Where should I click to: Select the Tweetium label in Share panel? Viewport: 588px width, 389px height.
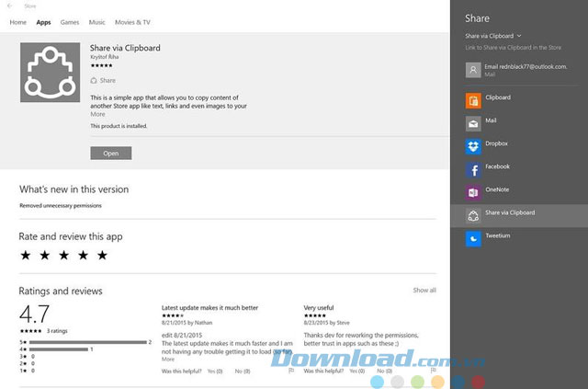point(498,235)
